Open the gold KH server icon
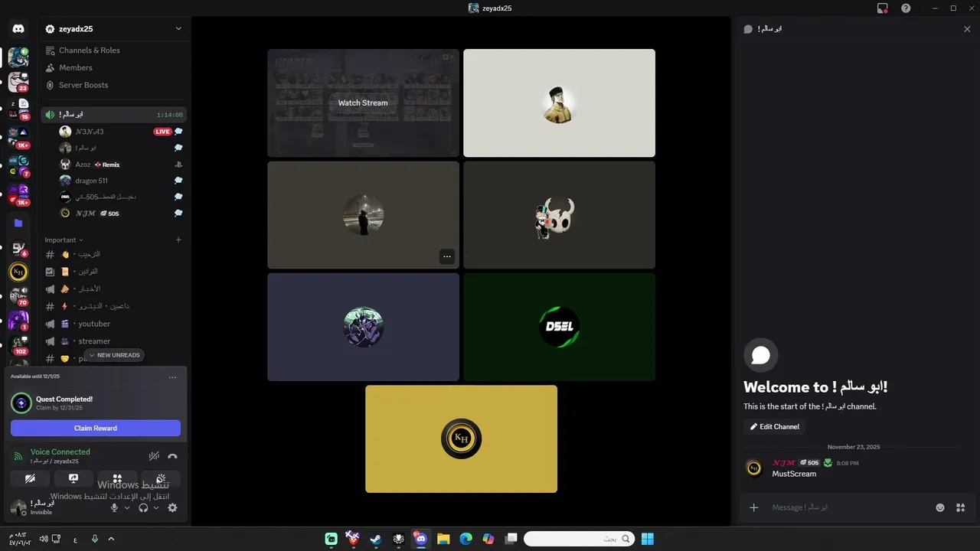This screenshot has width=980, height=551. 18,272
